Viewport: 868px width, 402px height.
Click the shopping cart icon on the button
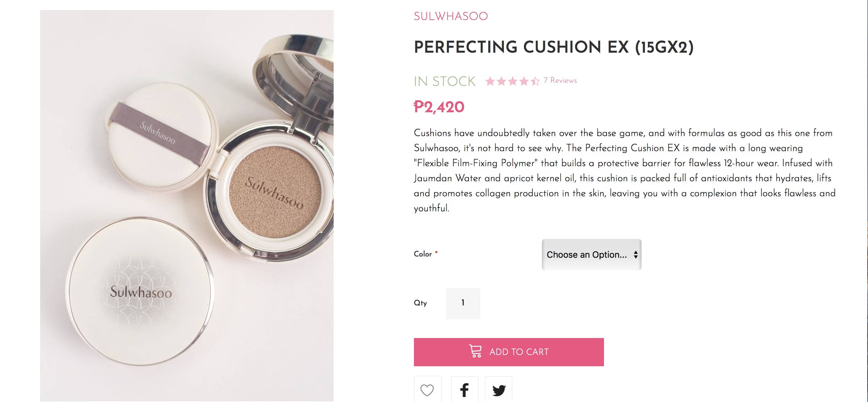point(475,351)
